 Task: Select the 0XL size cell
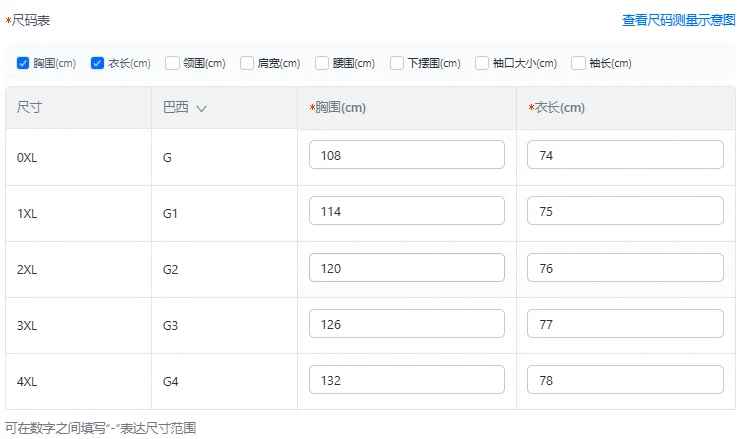pyautogui.click(x=78, y=157)
